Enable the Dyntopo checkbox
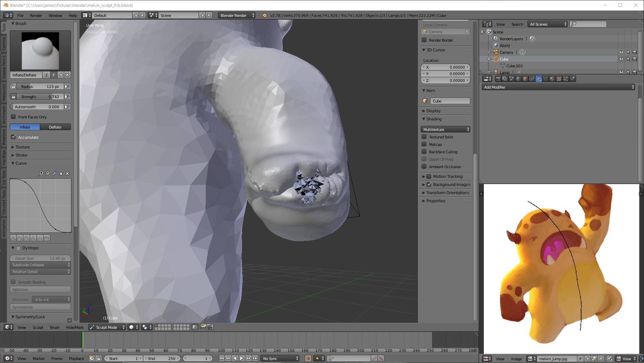The height and width of the screenshot is (363, 644). tap(18, 248)
